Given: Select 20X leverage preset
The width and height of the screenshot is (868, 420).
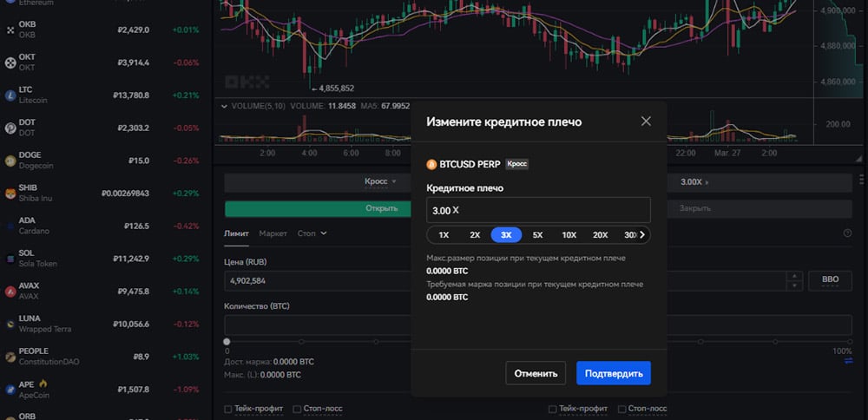Looking at the screenshot, I should point(600,234).
